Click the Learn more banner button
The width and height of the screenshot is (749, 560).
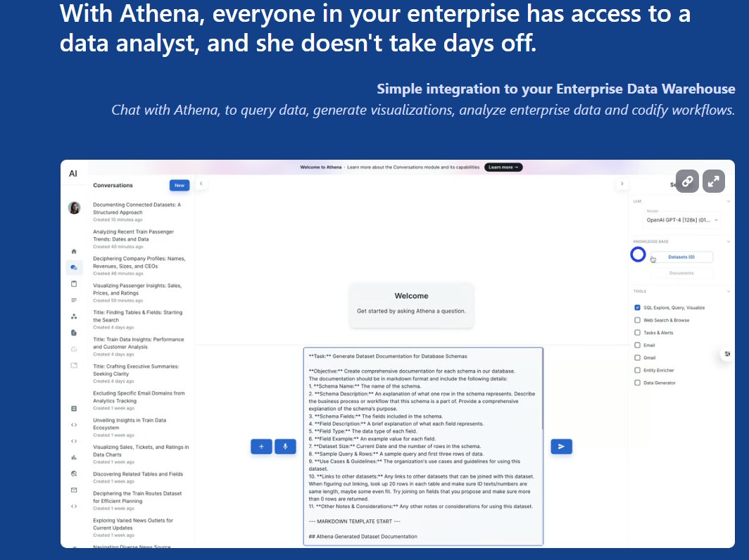point(503,167)
